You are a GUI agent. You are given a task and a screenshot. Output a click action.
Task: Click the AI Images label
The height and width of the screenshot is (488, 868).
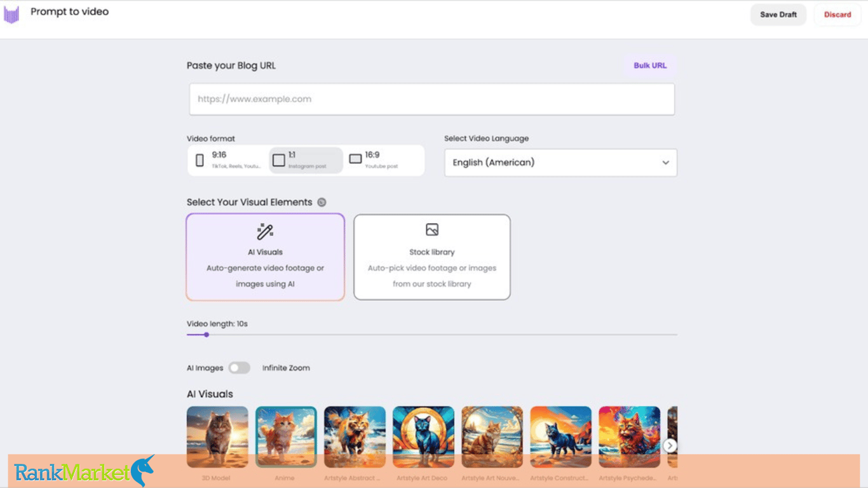205,368
